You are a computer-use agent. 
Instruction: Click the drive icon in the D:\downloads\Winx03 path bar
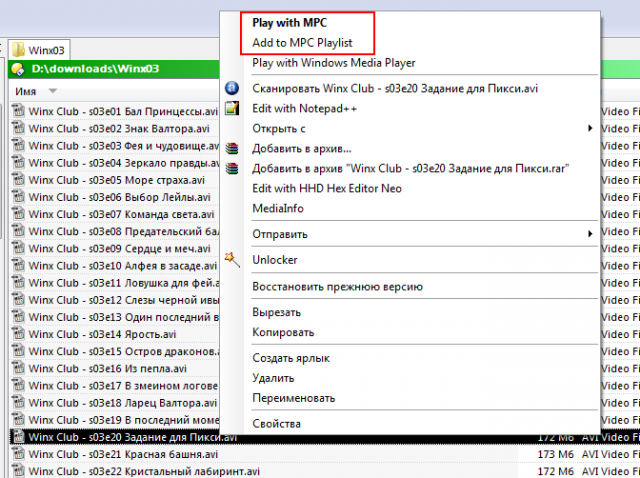pos(18,69)
